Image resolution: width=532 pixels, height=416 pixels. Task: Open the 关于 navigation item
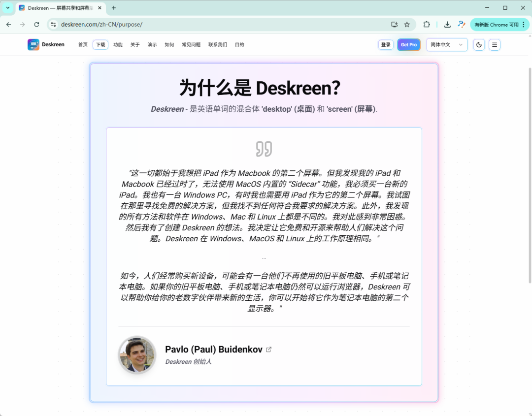tap(135, 45)
